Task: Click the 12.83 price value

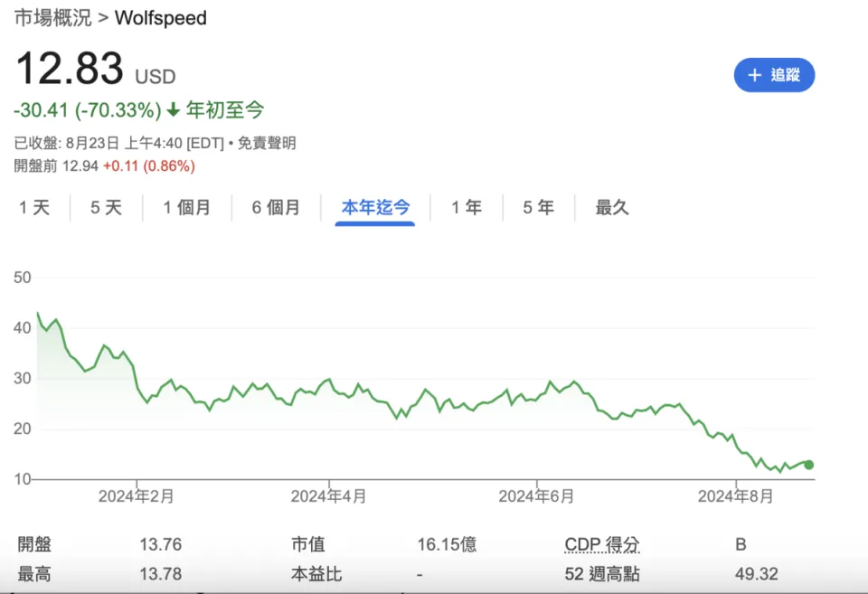Action: tap(70, 68)
